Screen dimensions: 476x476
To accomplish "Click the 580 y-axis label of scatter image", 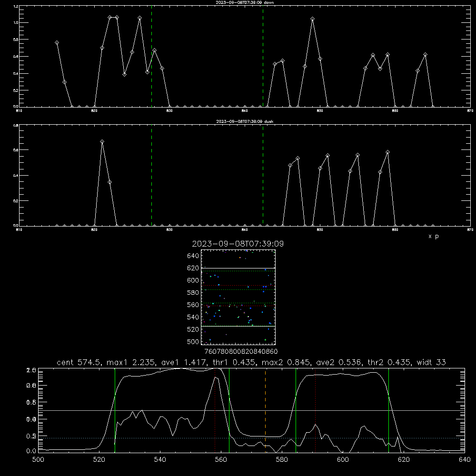I will coord(193,293).
